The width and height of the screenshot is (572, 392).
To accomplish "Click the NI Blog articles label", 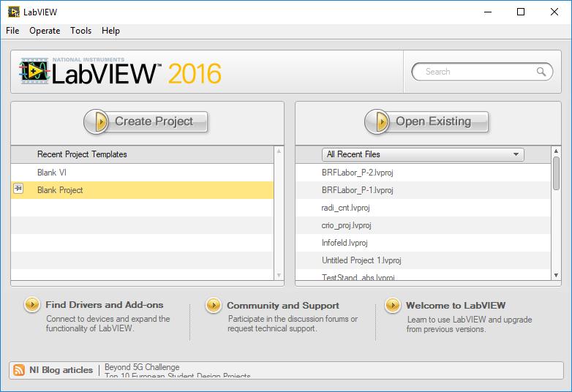I will click(61, 370).
